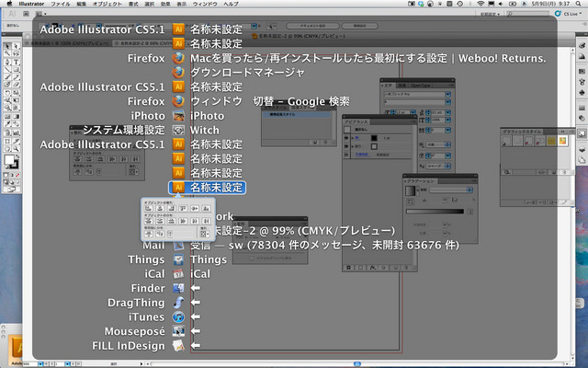This screenshot has width=588, height=368.
Task: Select the Blend tool
Action: (17, 124)
